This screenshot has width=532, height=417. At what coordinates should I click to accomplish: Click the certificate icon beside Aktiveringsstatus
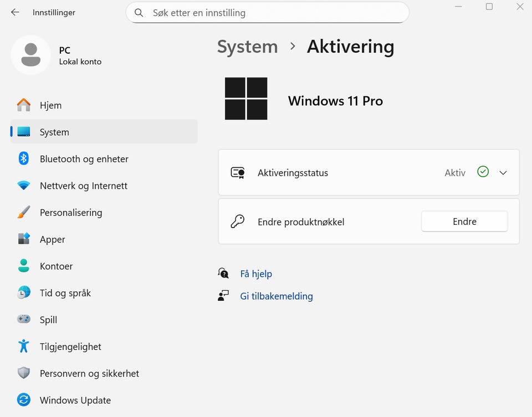coord(238,173)
